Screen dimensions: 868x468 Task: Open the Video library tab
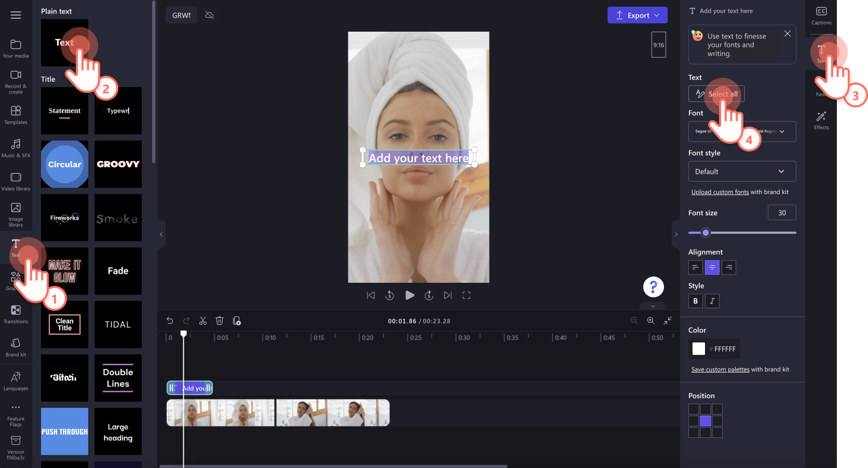16,182
